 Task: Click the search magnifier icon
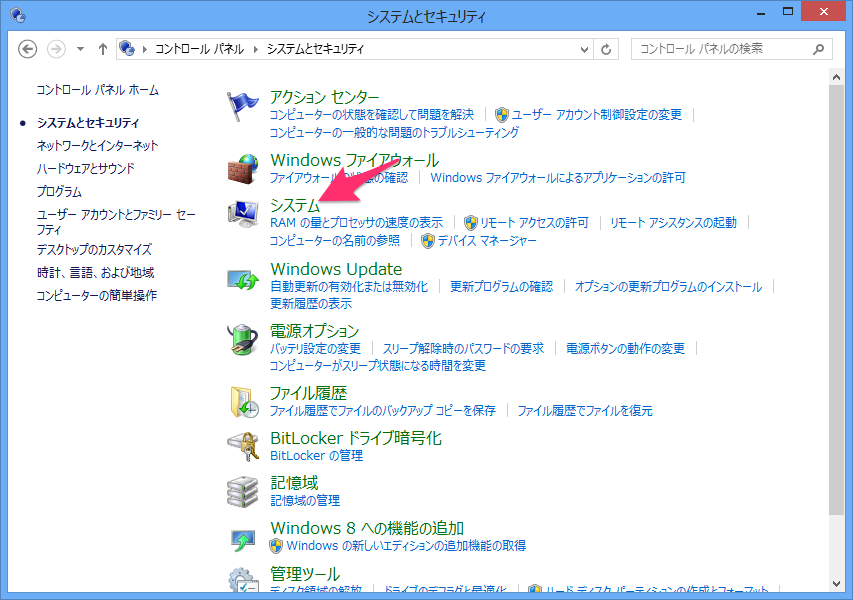[818, 50]
